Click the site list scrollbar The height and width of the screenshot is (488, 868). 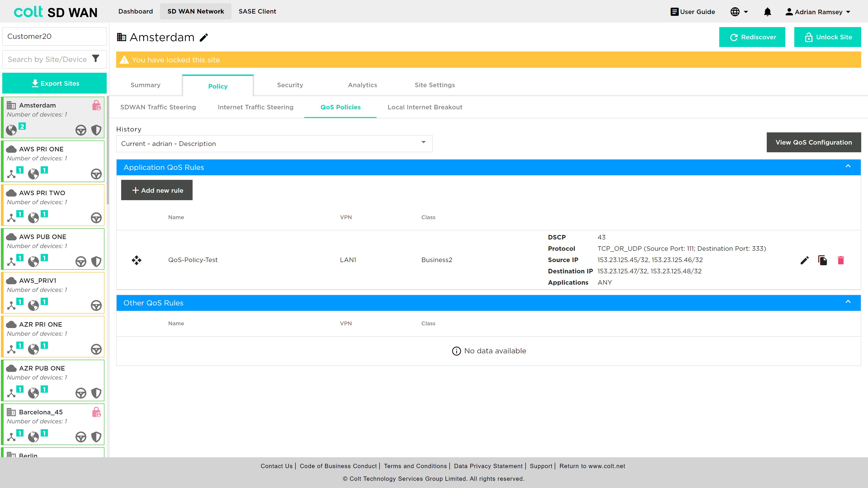(x=108, y=150)
